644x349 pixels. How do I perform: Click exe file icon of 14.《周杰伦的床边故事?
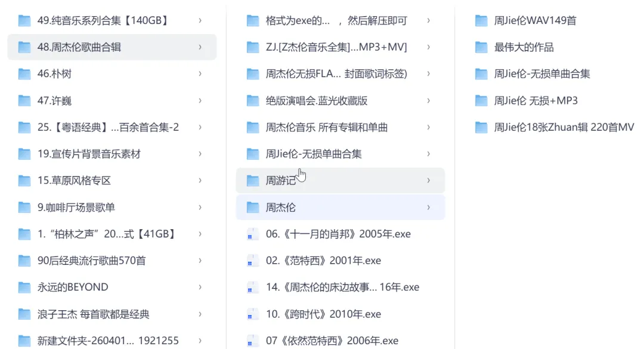tap(252, 288)
